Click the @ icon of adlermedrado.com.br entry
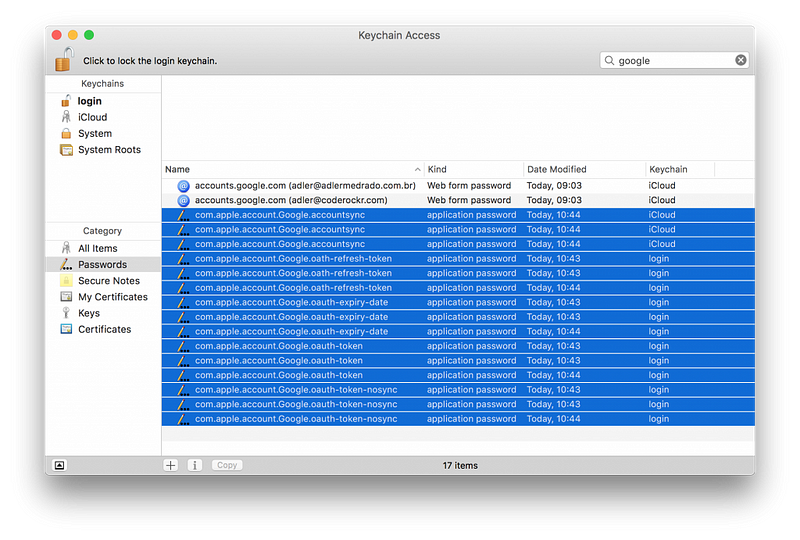Viewport: 800px width, 540px height. tap(183, 186)
